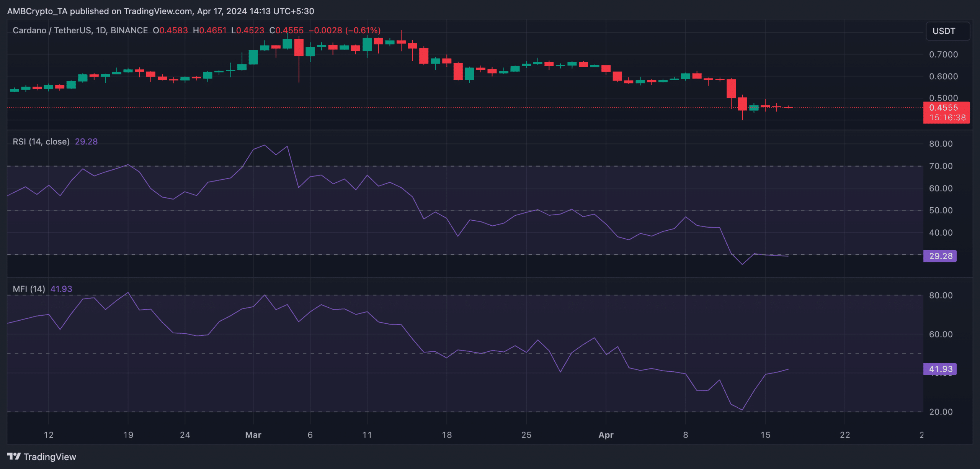This screenshot has width=980, height=469.
Task: Click the date 24 on the time axis
Action: click(x=185, y=435)
